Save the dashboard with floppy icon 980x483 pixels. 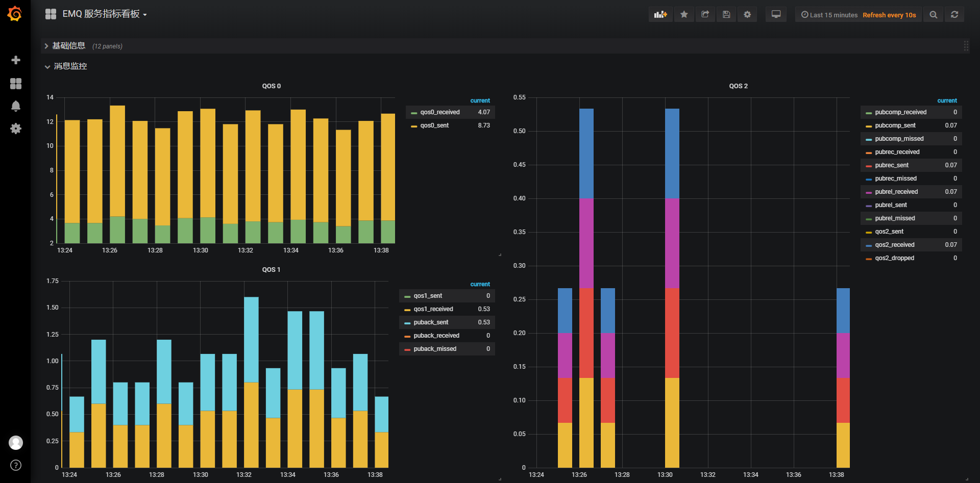click(726, 14)
